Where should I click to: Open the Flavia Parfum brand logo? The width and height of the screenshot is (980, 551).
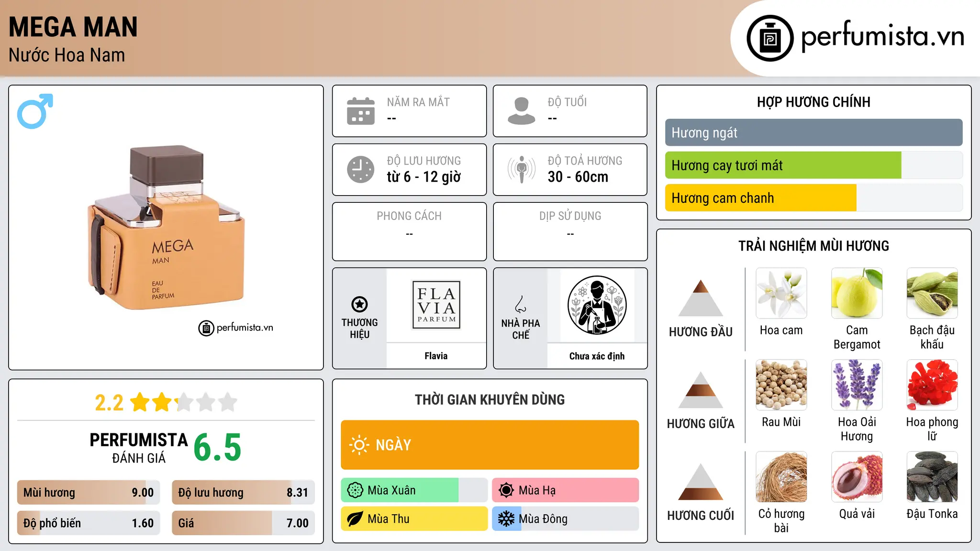(x=436, y=305)
